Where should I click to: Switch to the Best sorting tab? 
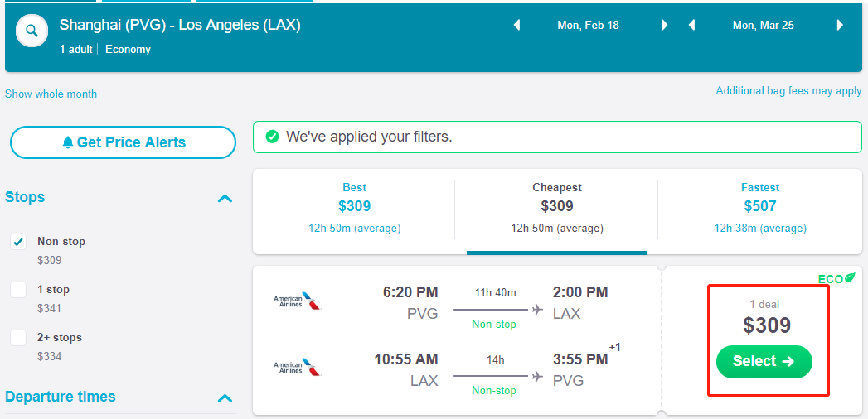[x=354, y=206]
